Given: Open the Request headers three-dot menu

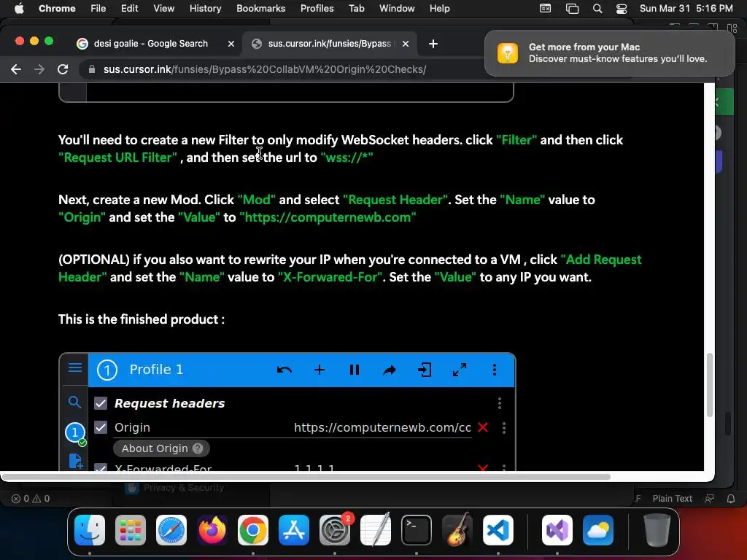Looking at the screenshot, I should [499, 403].
